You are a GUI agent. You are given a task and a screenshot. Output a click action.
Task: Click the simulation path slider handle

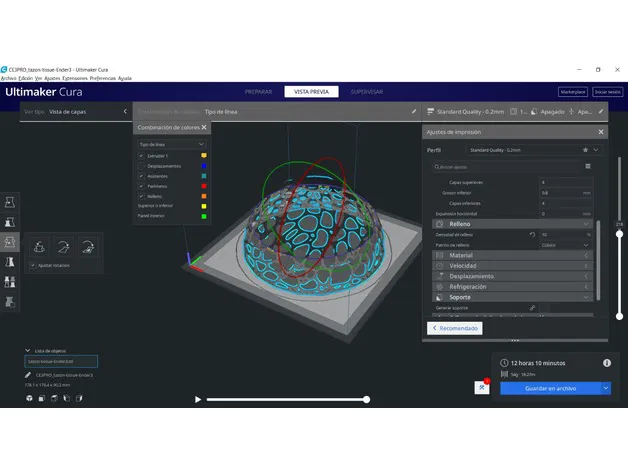pyautogui.click(x=366, y=399)
